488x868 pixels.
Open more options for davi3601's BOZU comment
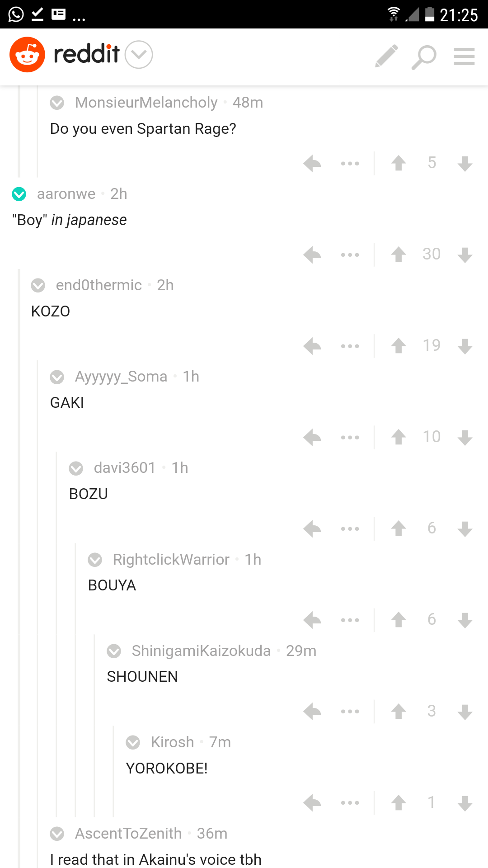tap(350, 528)
